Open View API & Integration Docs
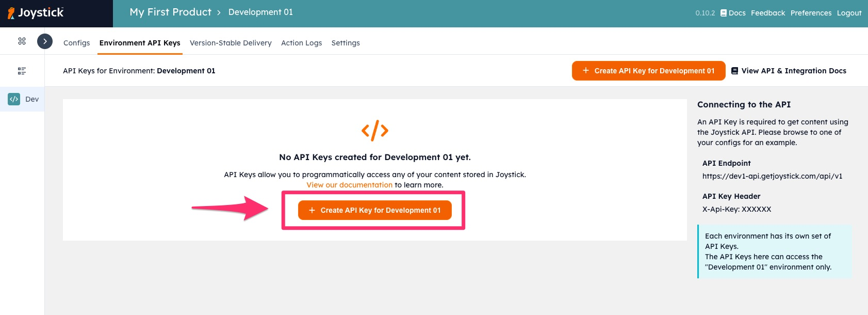The width and height of the screenshot is (868, 315). click(x=789, y=71)
